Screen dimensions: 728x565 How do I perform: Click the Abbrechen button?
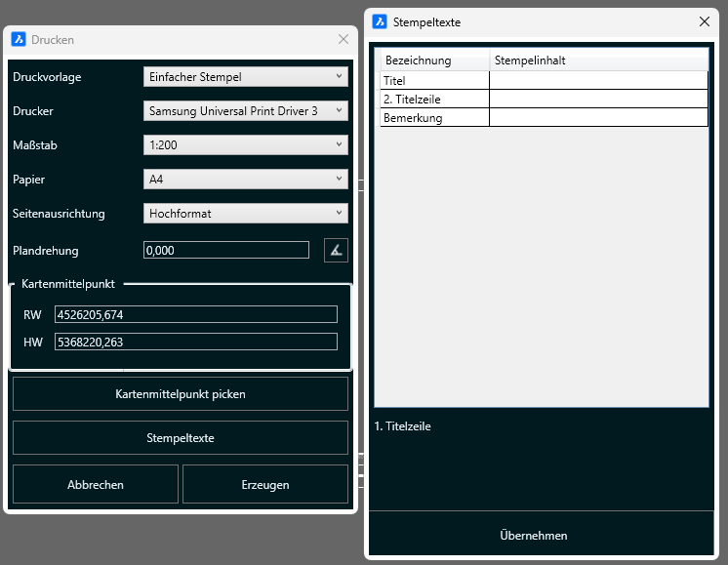(96, 484)
